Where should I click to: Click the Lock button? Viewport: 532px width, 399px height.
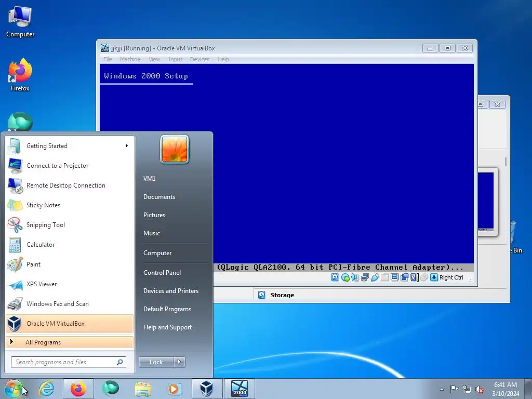coord(156,362)
